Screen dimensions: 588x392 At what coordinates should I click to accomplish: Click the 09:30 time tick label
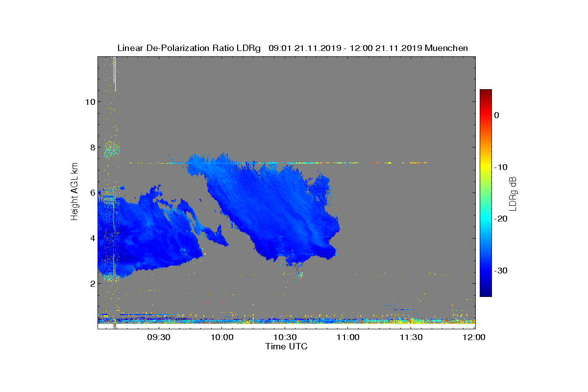[159, 337]
